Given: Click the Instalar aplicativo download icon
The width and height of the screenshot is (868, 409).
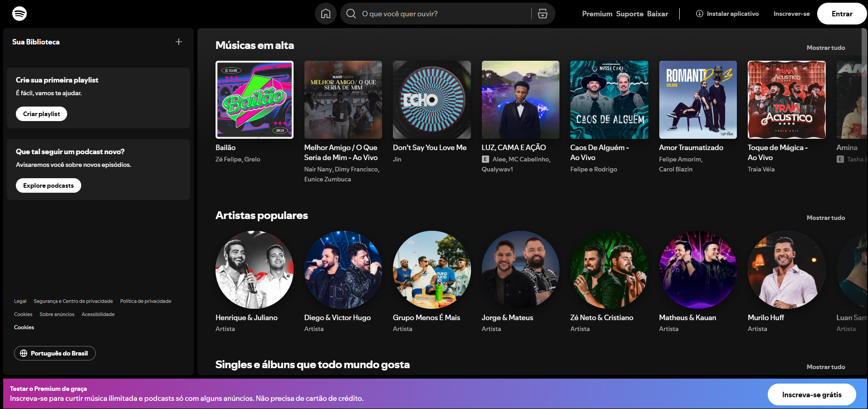Looking at the screenshot, I should 699,14.
